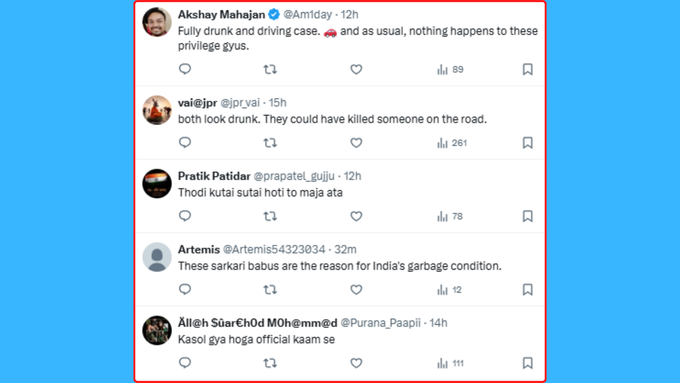Open the Pratik Patidar display name
The width and height of the screenshot is (680, 383).
pos(214,176)
